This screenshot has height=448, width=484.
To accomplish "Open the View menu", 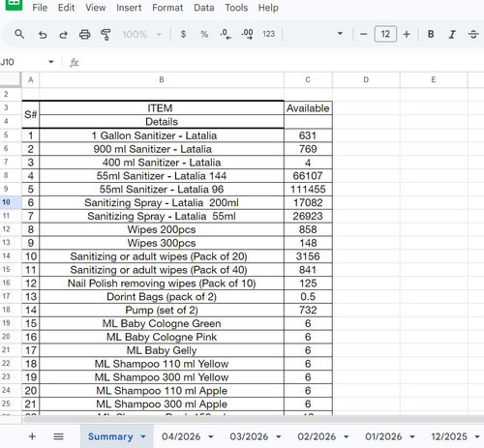I will click(x=96, y=8).
